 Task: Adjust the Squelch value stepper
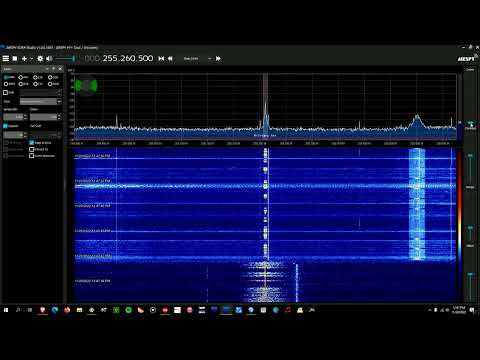(25, 135)
